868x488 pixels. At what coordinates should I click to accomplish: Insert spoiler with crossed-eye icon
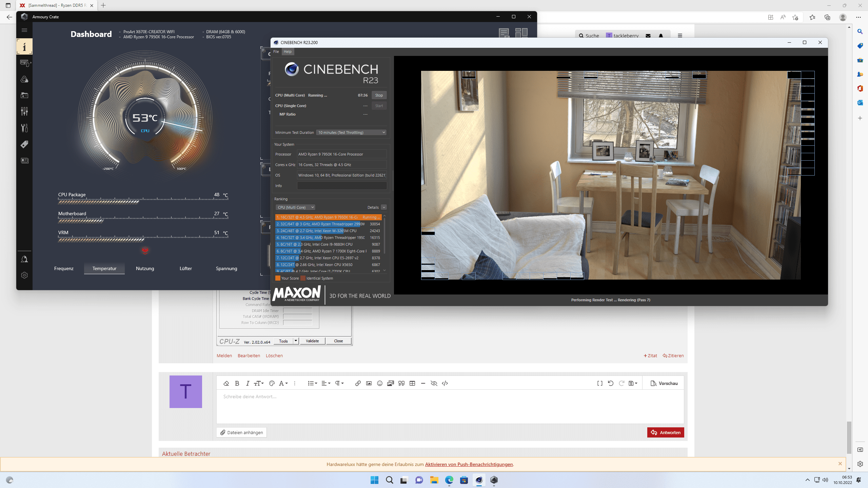[x=434, y=383]
